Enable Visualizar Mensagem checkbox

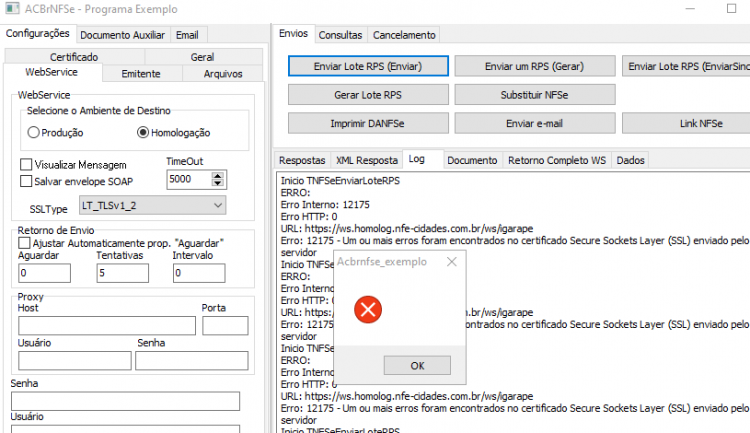(x=26, y=165)
